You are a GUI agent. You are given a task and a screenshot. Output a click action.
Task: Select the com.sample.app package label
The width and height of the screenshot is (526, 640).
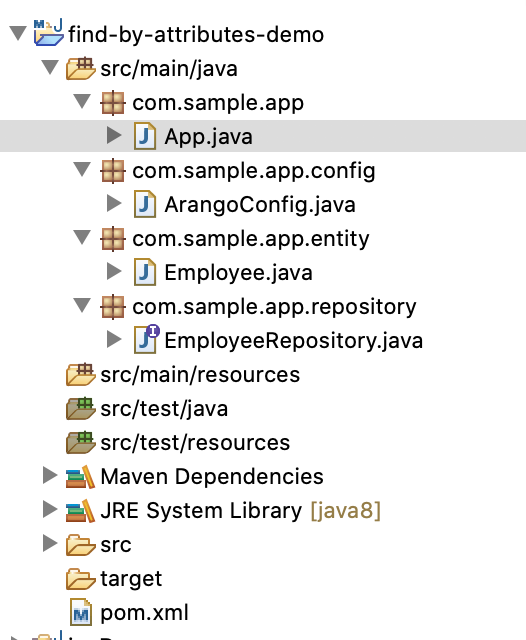[x=218, y=103]
